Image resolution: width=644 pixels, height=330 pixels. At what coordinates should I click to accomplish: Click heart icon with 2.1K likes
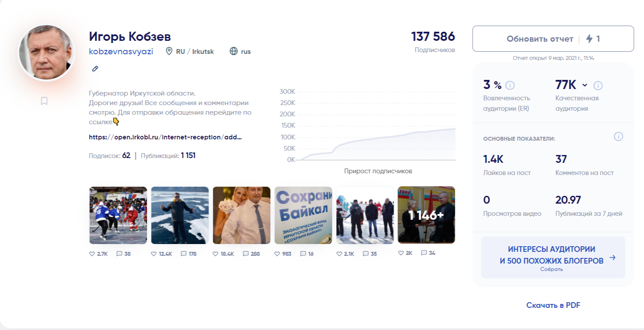click(x=339, y=254)
